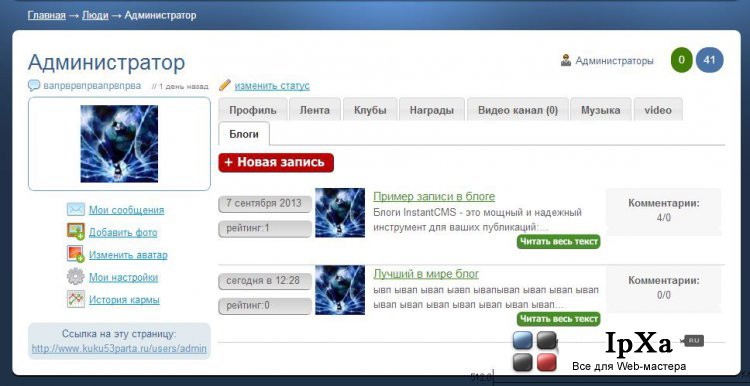Viewport: 750px width, 386px height.
Task: Click the Администраторы group user icon
Action: (x=566, y=61)
